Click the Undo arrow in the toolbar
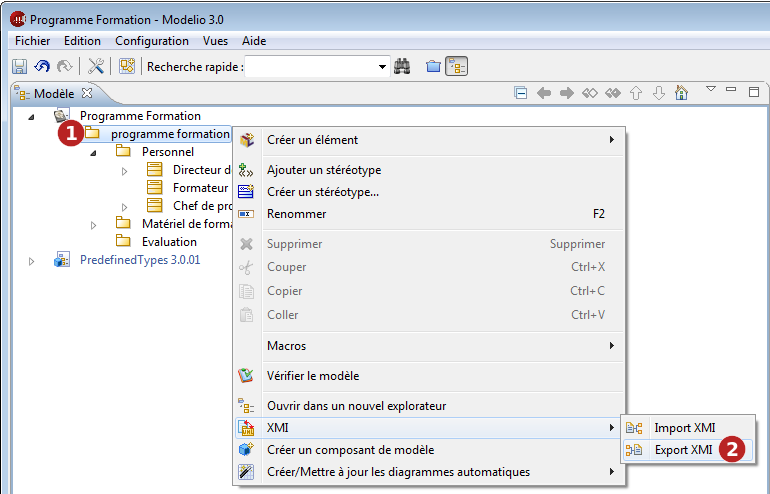The height and width of the screenshot is (494, 770). 42,66
